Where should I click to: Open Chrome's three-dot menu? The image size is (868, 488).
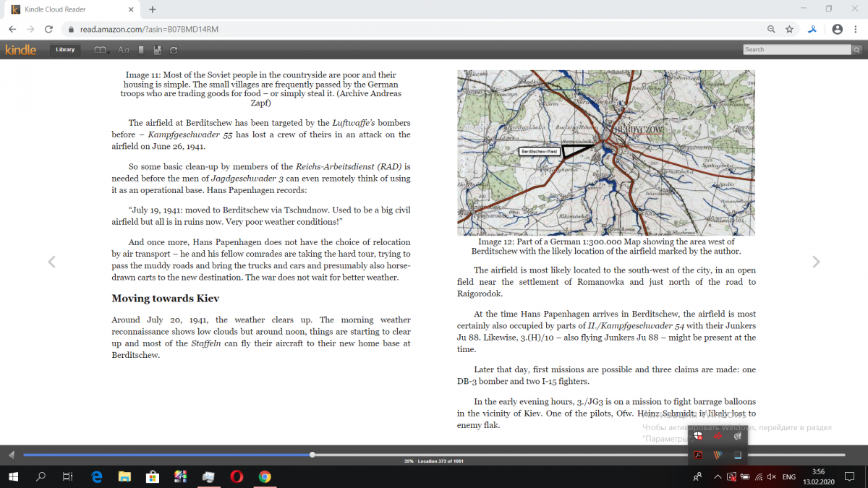(856, 29)
